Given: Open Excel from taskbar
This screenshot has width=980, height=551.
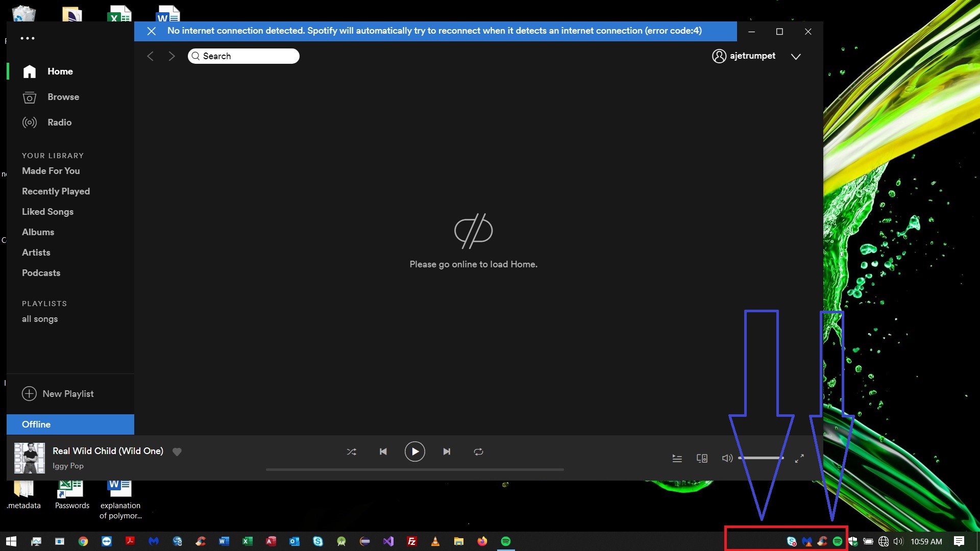Looking at the screenshot, I should point(248,541).
